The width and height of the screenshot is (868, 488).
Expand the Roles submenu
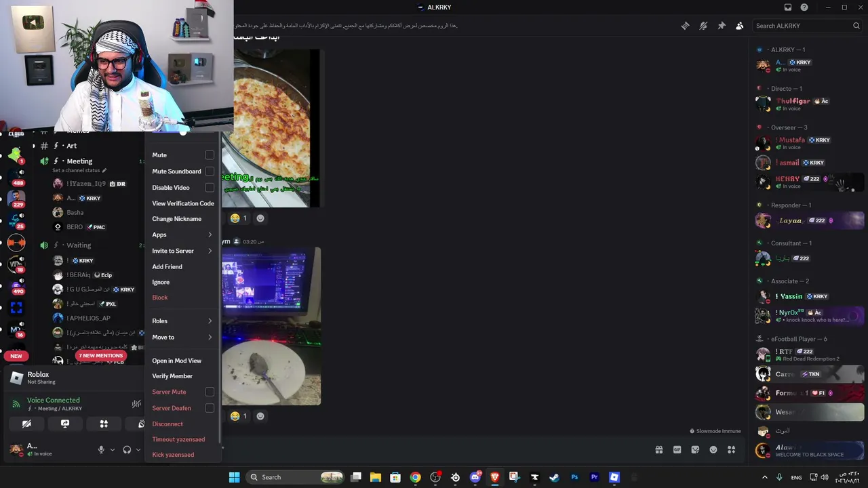(x=183, y=321)
